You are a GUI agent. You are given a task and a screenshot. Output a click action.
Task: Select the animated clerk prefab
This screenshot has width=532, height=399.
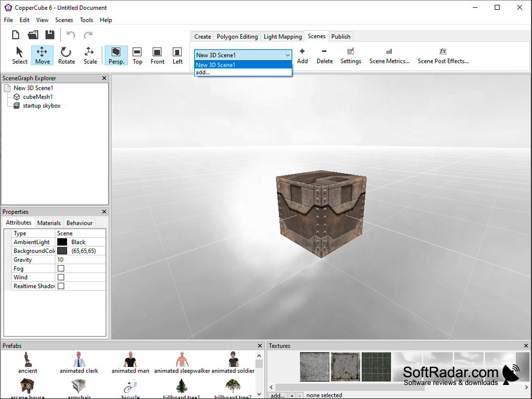(x=79, y=363)
